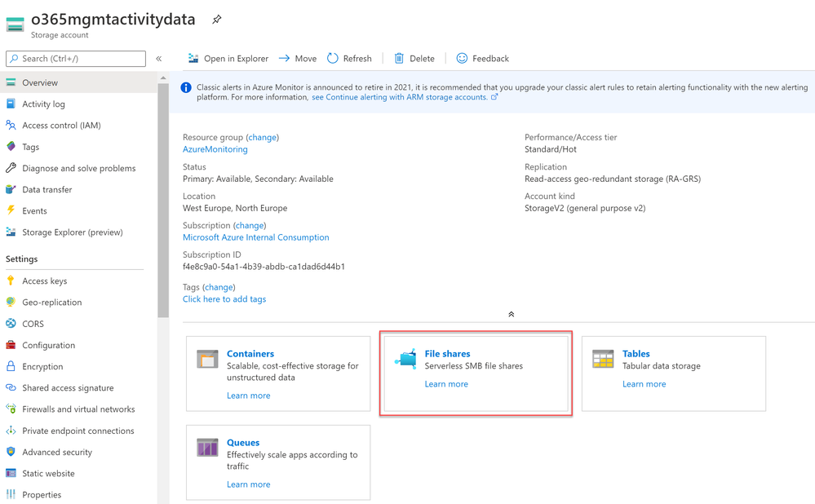Click Learn more under Containers
This screenshot has width=815, height=504.
pos(249,396)
